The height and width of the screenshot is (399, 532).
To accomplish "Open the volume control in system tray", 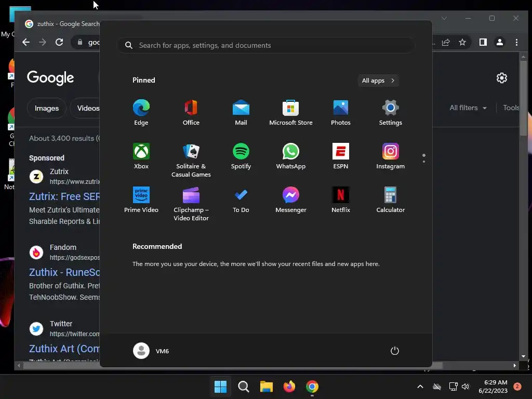I will 465,387.
